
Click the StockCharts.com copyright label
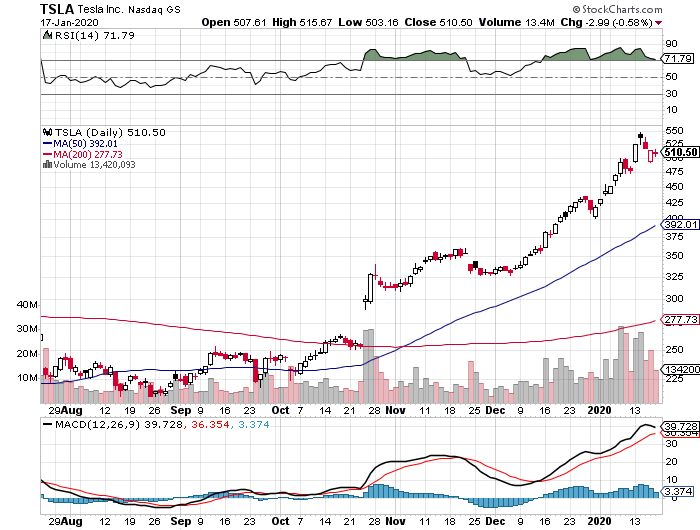point(617,9)
